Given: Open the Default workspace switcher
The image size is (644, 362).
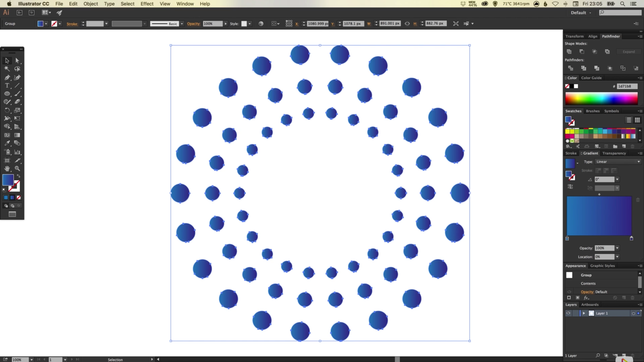Looking at the screenshot, I should pos(580,13).
